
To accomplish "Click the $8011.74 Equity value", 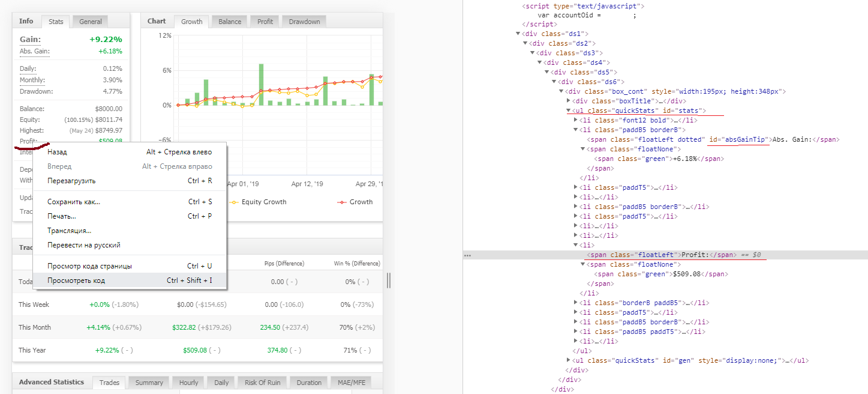I will pos(108,120).
